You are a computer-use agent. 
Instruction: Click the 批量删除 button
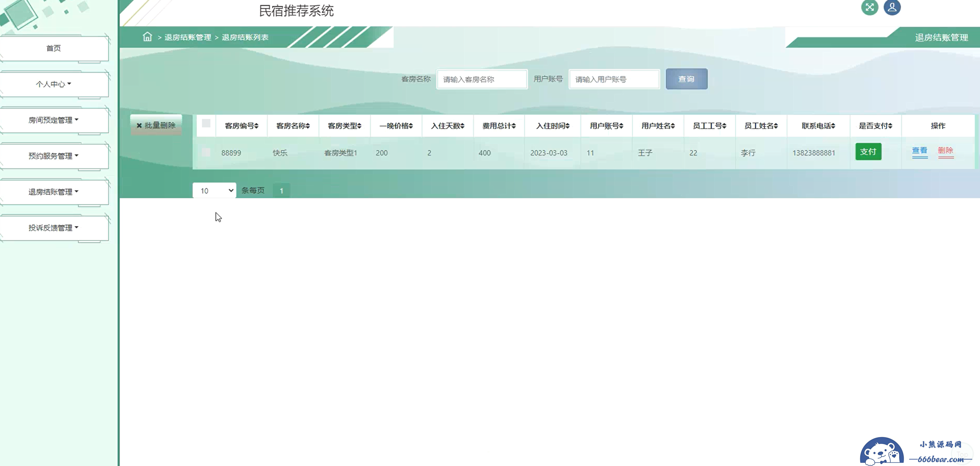[x=156, y=125]
